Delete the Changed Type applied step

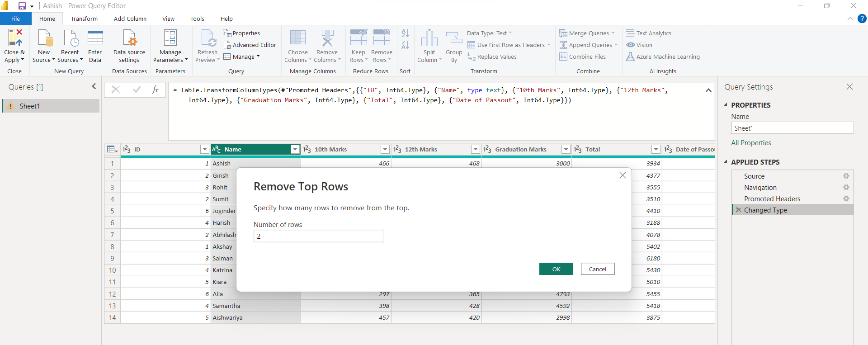click(x=738, y=210)
